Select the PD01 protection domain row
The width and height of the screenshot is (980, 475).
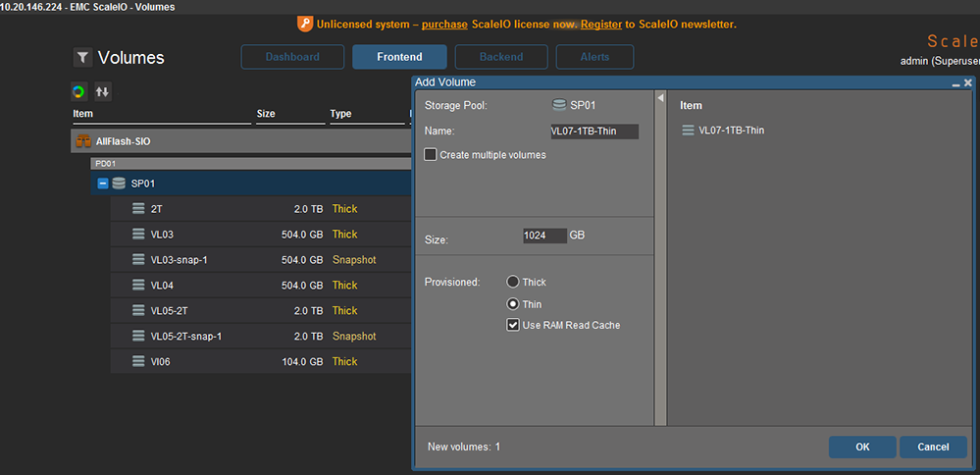tap(251, 164)
